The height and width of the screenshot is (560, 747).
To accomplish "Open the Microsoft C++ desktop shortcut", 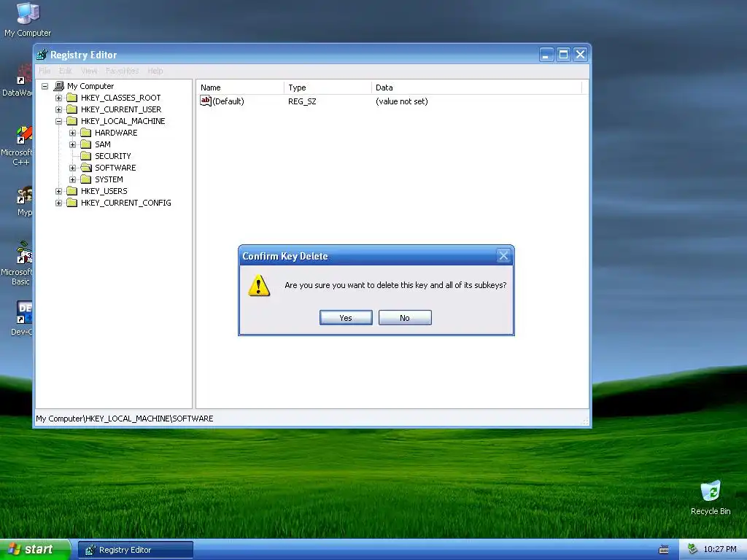I will [18, 146].
